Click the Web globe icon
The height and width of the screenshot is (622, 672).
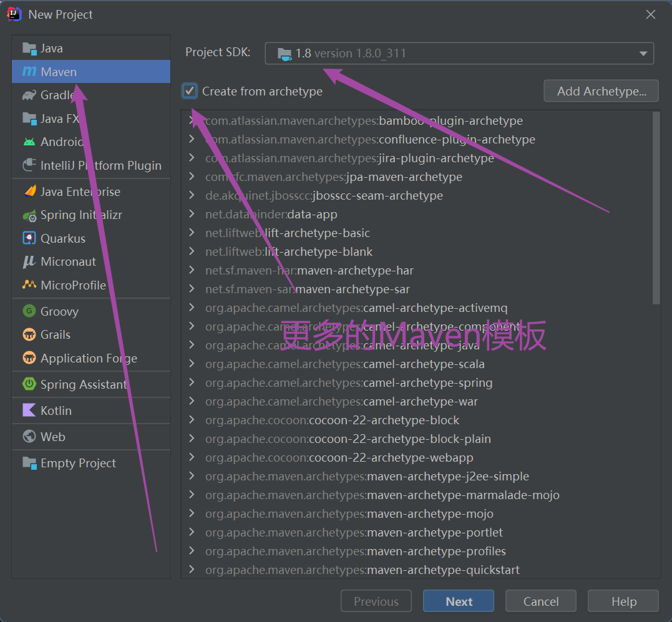pos(29,437)
